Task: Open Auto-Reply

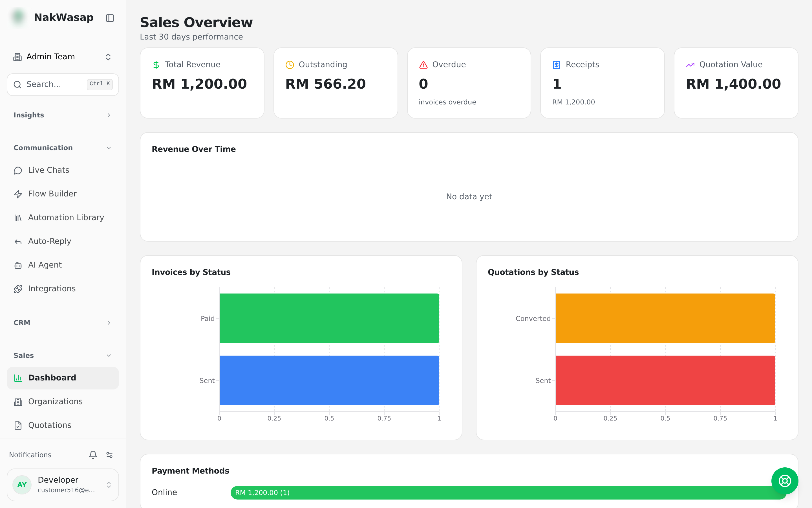Action: pyautogui.click(x=63, y=241)
